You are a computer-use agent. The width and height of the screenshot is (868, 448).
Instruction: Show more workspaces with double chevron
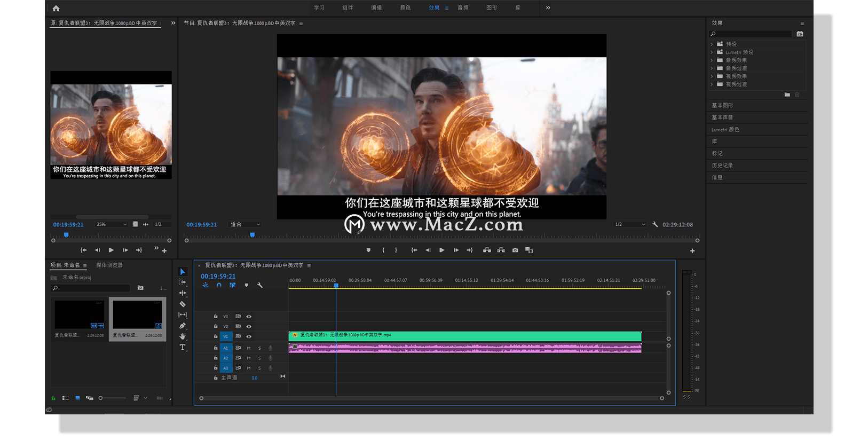(x=548, y=7)
